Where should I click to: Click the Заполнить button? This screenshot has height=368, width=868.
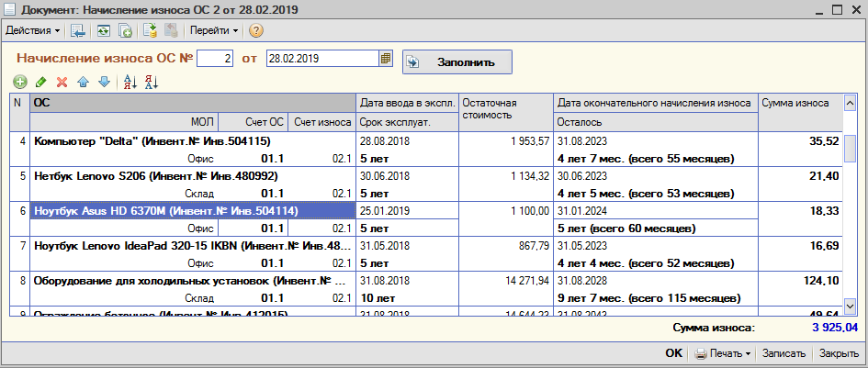(457, 62)
